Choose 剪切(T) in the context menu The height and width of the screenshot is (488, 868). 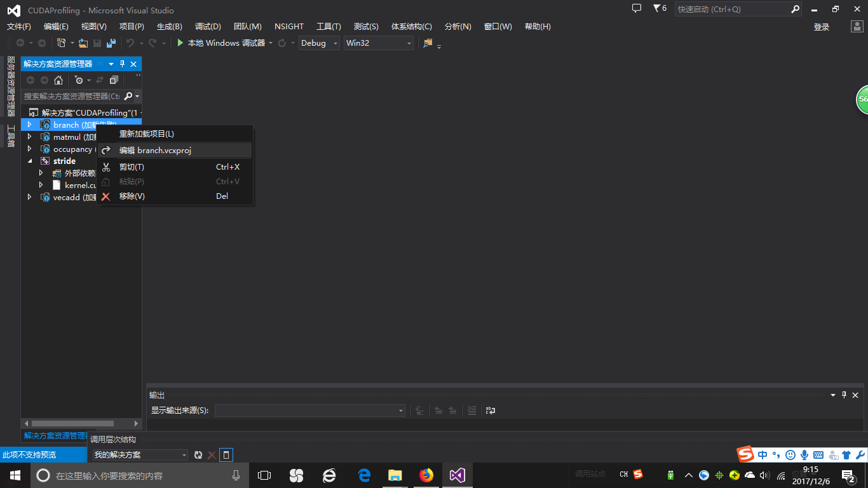point(175,167)
